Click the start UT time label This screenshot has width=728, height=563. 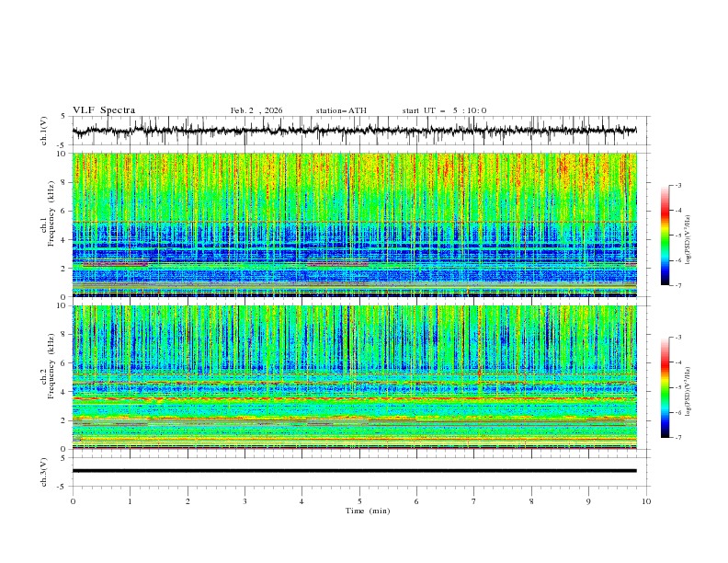444,110
